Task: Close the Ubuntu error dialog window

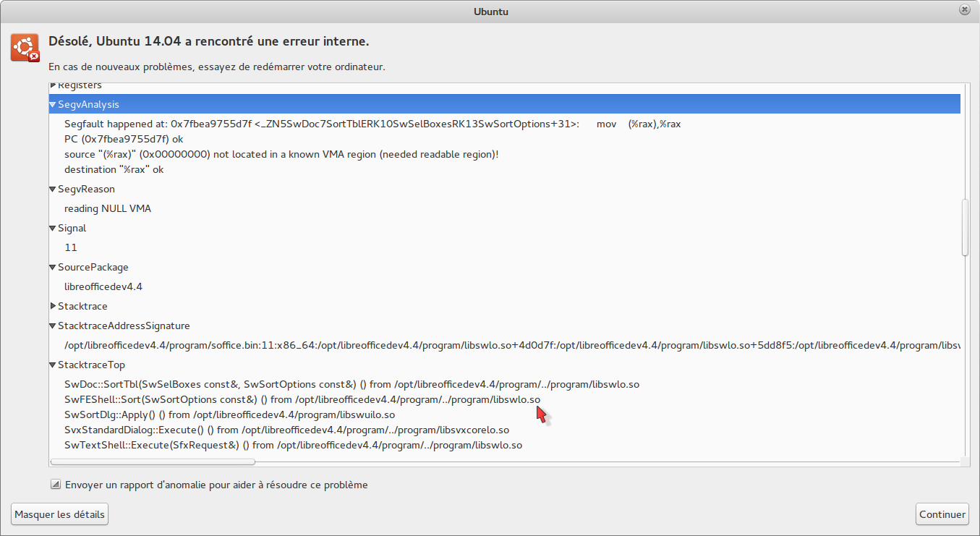Action: (x=965, y=10)
